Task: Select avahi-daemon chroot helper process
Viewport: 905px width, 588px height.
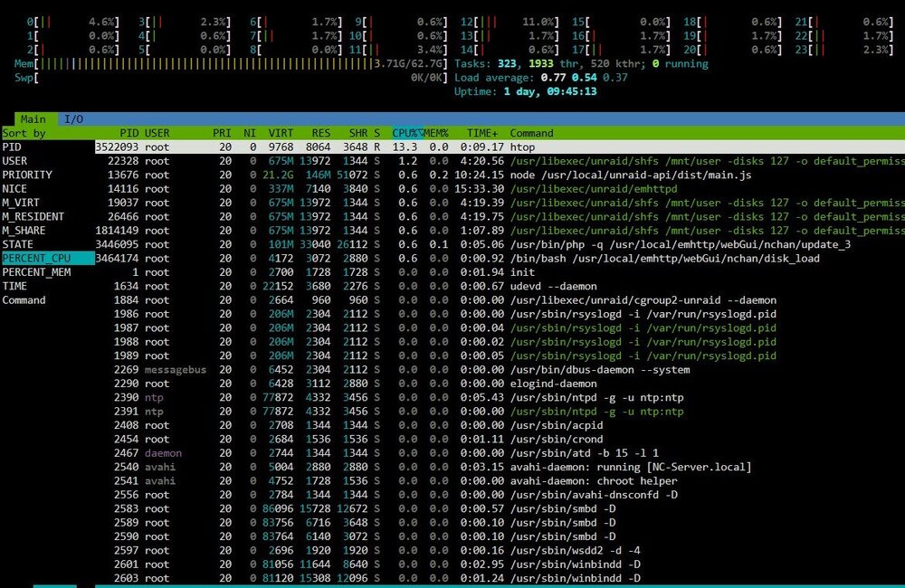Action: (x=500, y=480)
